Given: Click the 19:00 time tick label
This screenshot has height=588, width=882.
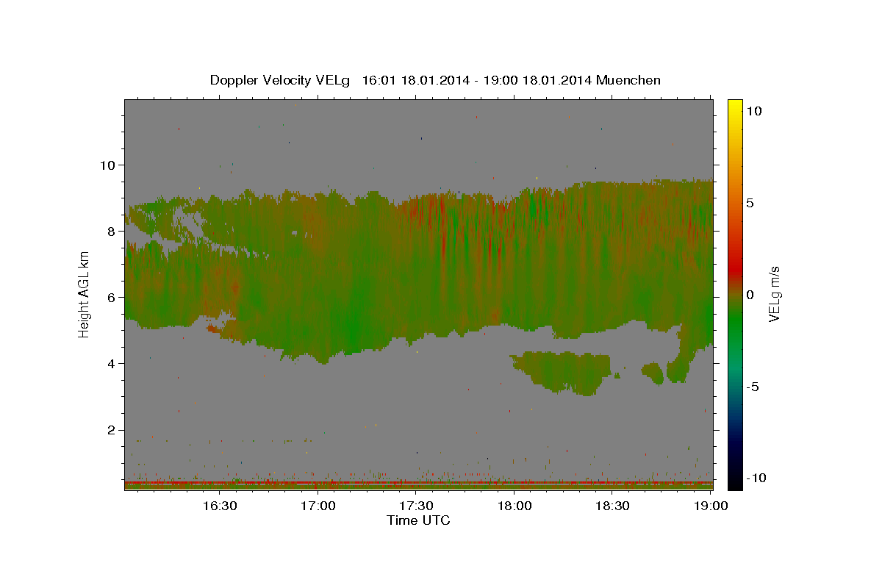Looking at the screenshot, I should point(710,506).
